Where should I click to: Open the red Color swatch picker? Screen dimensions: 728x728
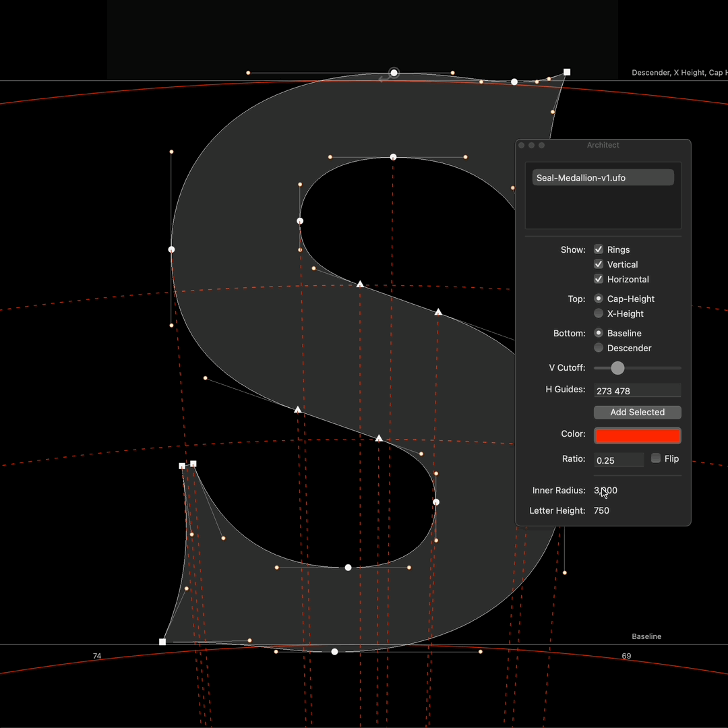pyautogui.click(x=637, y=435)
